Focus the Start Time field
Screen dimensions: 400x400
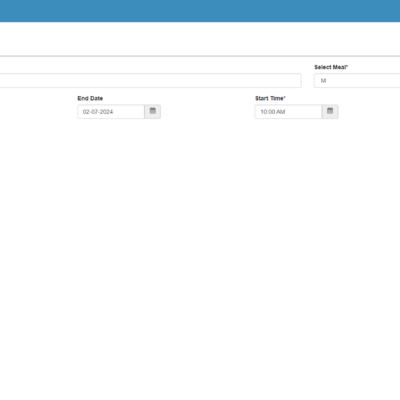click(x=288, y=112)
